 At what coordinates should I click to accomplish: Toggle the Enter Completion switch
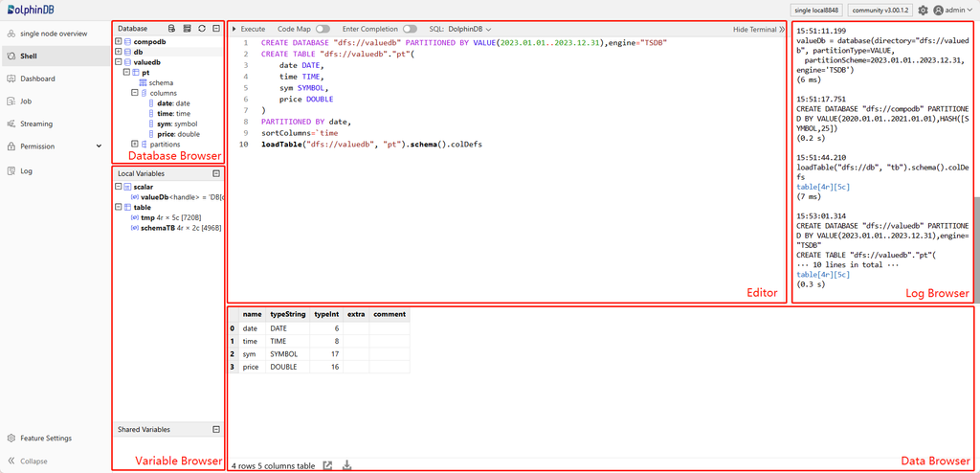[410, 30]
